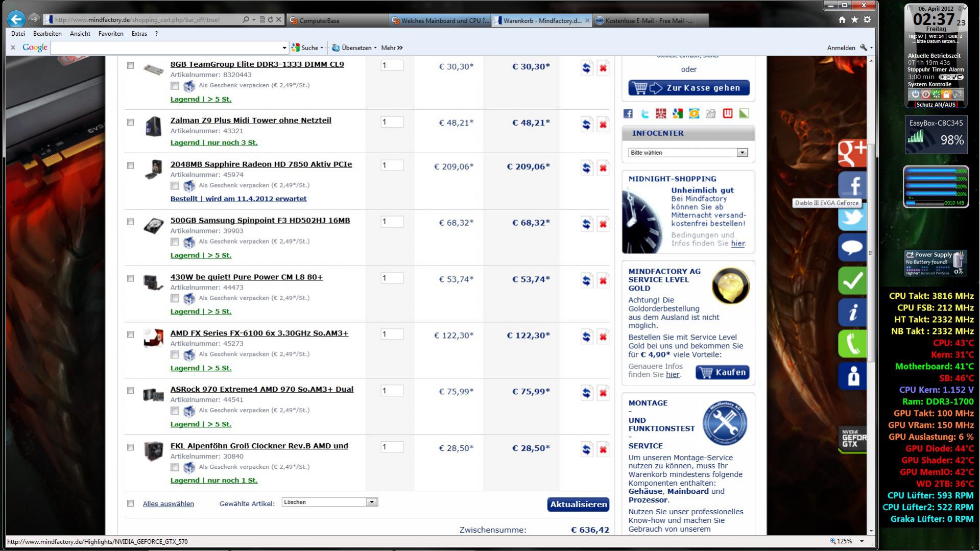Image resolution: width=980 pixels, height=551 pixels.
Task: Open the AMD FX Series FX-6100 product link
Action: 259,333
